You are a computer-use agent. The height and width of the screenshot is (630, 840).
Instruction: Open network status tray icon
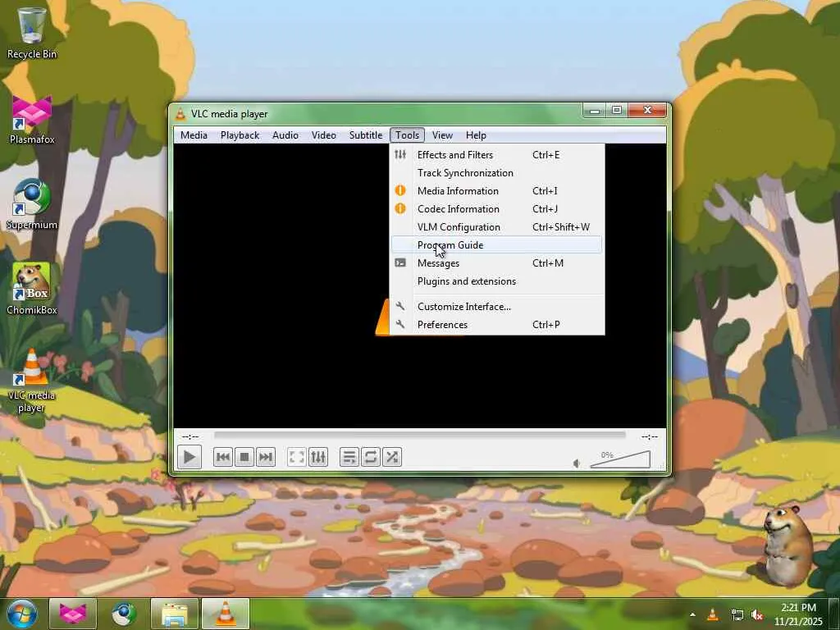(x=737, y=615)
